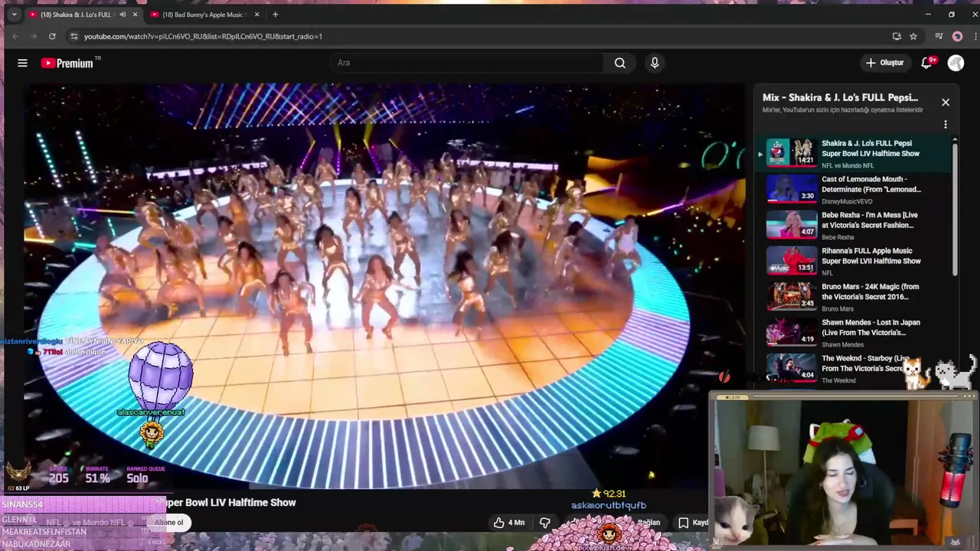
Task: Open a new browser tab
Action: 276,15
